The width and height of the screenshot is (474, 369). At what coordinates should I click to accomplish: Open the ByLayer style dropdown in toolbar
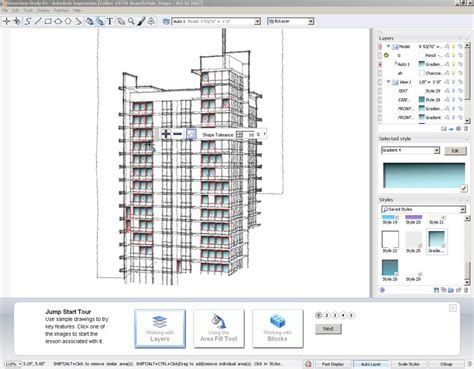pyautogui.click(x=311, y=21)
